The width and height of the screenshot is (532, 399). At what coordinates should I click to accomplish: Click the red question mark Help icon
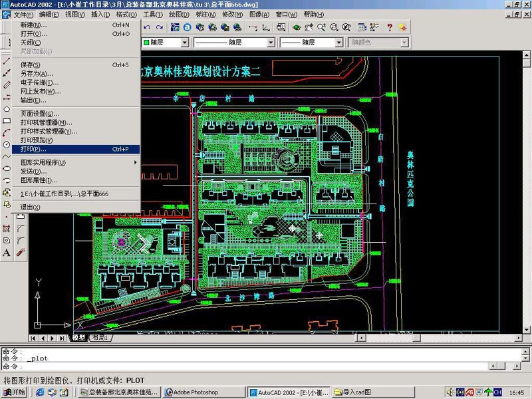coord(390,27)
